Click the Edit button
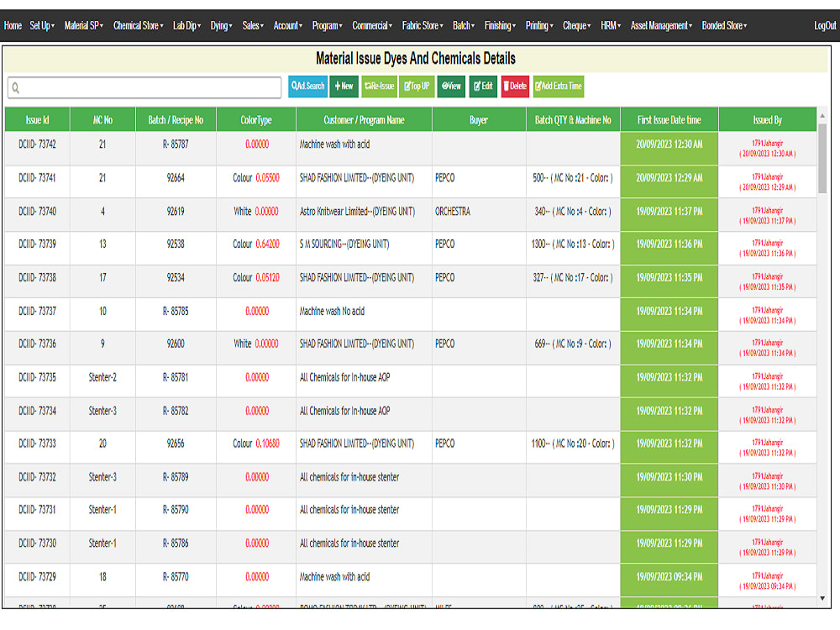840x630 pixels. (x=483, y=87)
